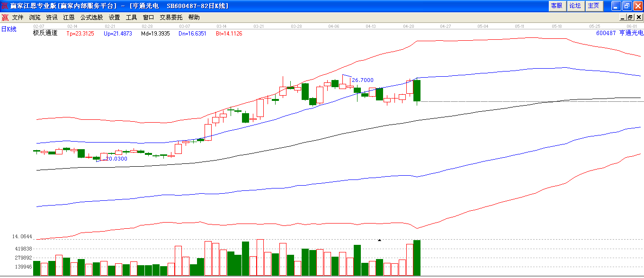Open the 设置 menu
The width and height of the screenshot is (644, 278).
click(x=114, y=18)
